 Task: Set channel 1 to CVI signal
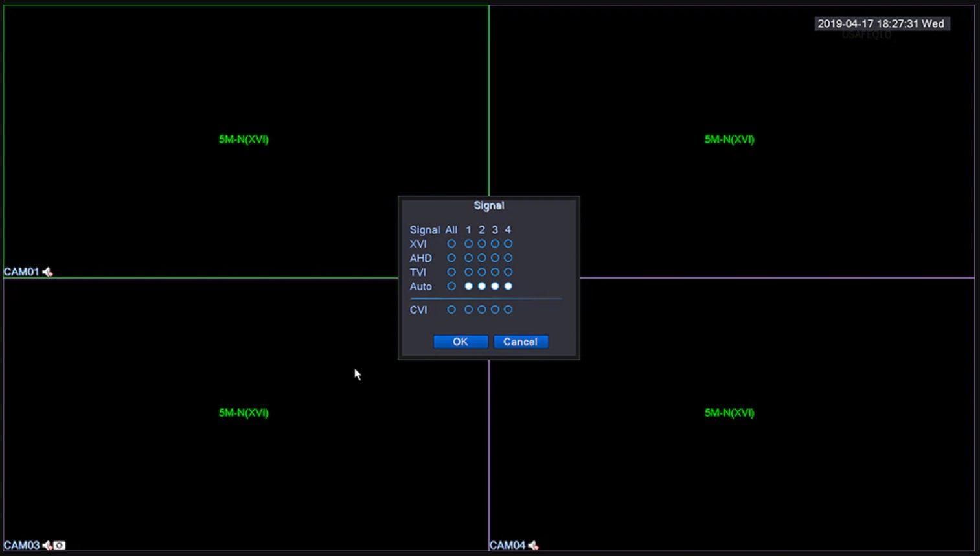(468, 310)
